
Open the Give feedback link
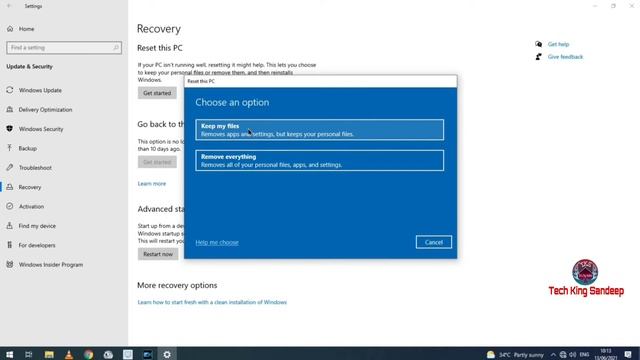[x=565, y=57]
